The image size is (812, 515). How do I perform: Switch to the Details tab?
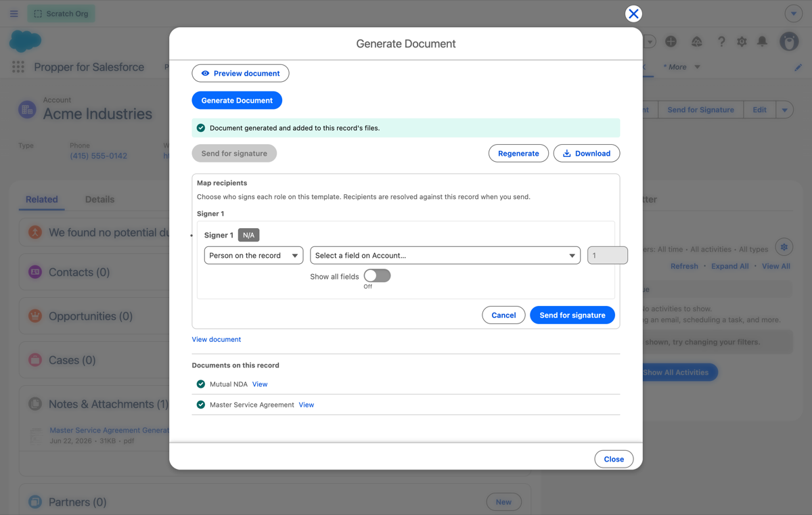[99, 199]
